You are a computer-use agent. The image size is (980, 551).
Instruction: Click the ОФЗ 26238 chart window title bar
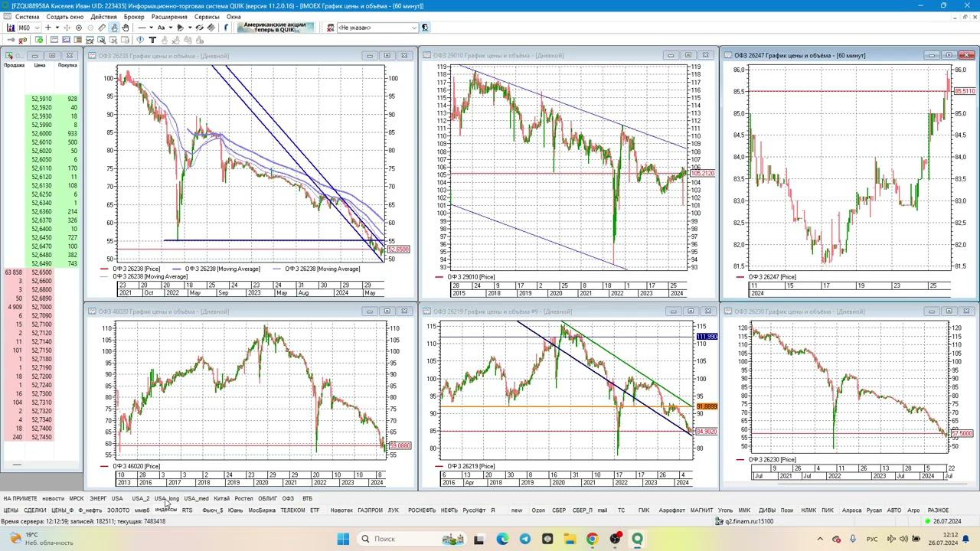250,55
